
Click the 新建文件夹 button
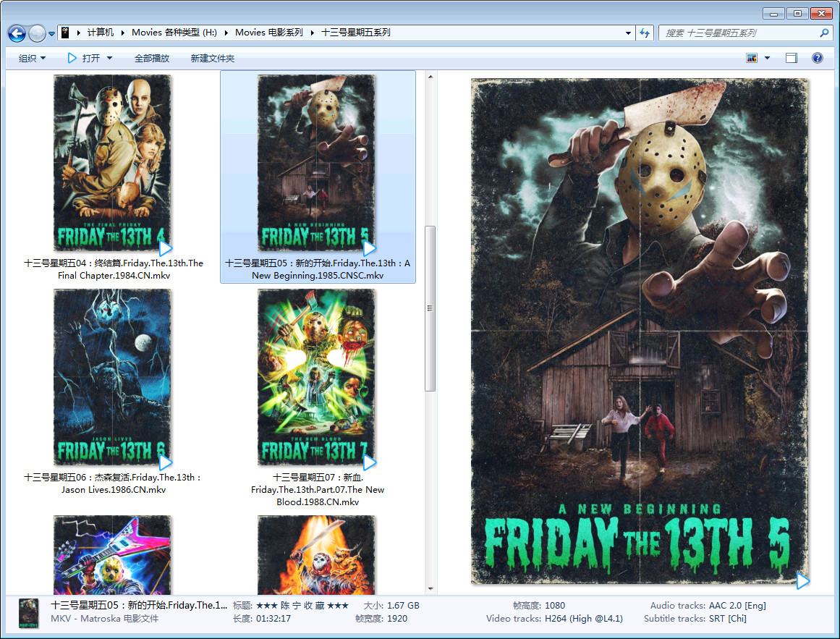coord(213,59)
